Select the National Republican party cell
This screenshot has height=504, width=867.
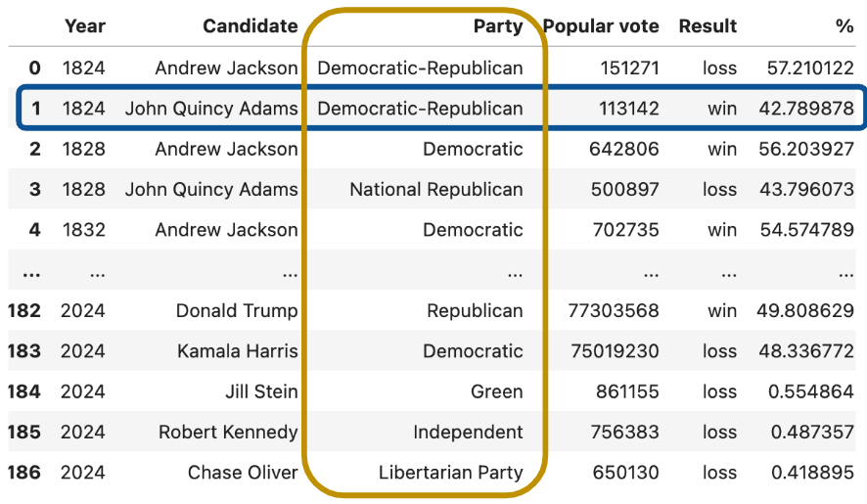point(435,189)
